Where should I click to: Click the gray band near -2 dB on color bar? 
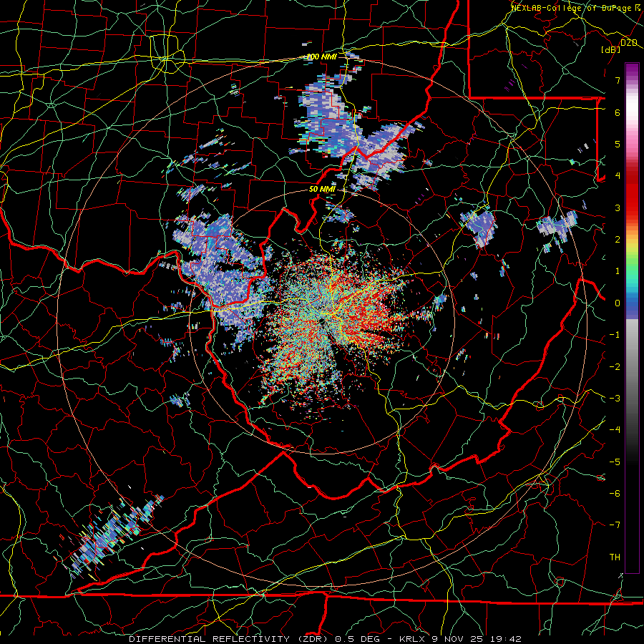tap(632, 366)
